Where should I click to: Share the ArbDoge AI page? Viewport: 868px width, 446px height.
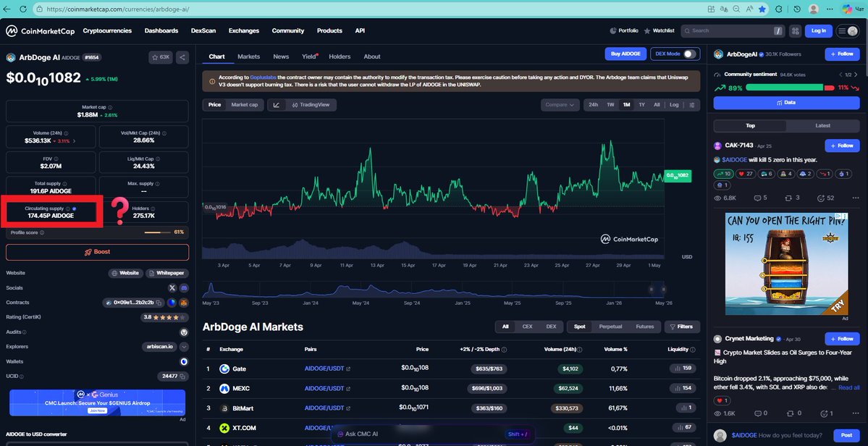[x=182, y=57]
